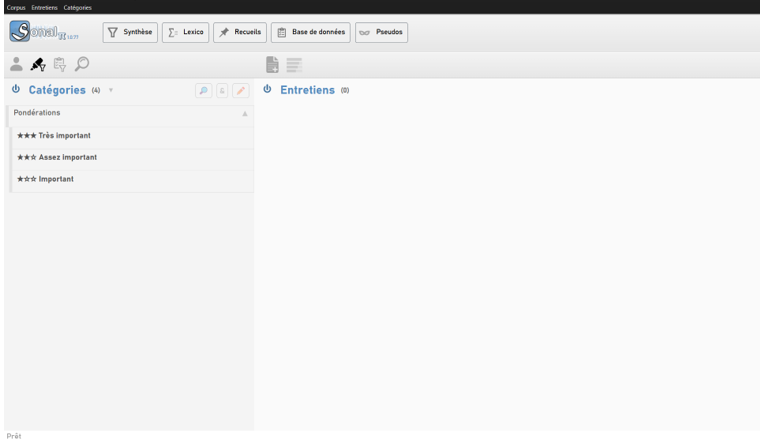
Task: Click the ampersand button in Catégories header
Action: point(222,91)
